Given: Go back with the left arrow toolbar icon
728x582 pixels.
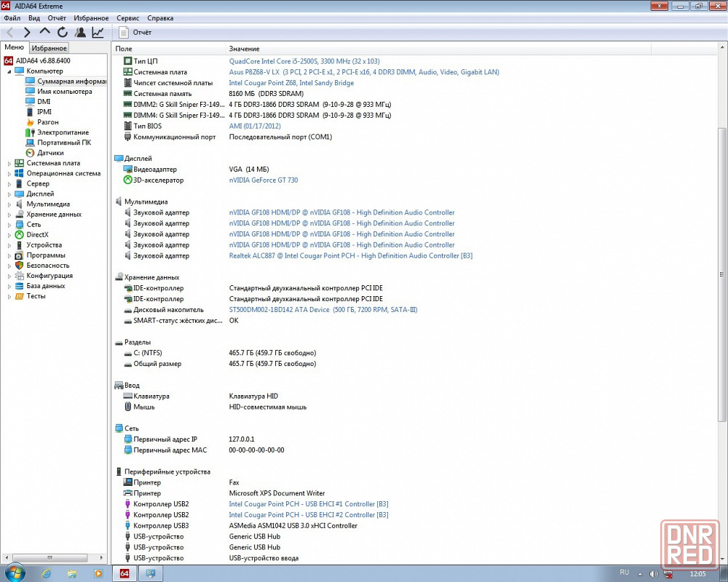Looking at the screenshot, I should click(x=9, y=32).
